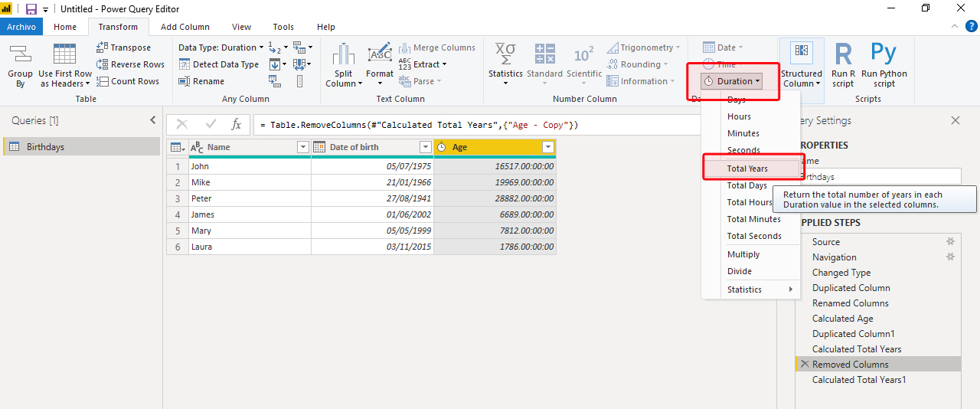
Task: Select the Calculated Age applied step
Action: 878,319
